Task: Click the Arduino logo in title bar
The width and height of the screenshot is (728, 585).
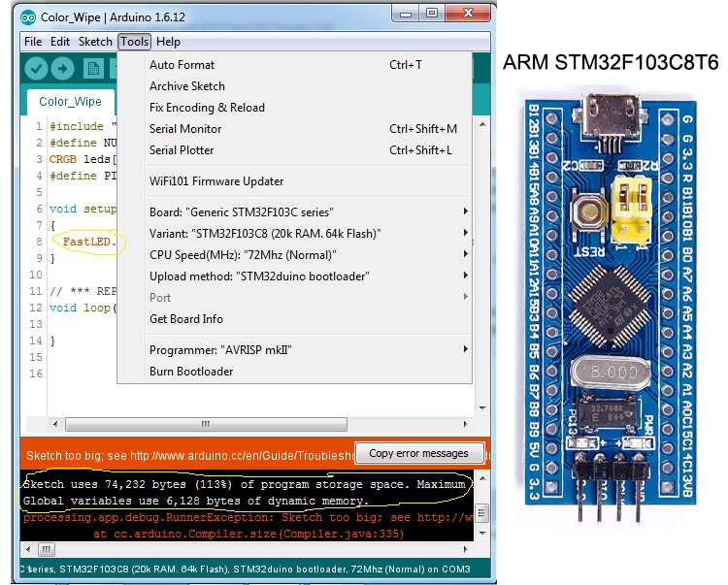Action: point(26,16)
